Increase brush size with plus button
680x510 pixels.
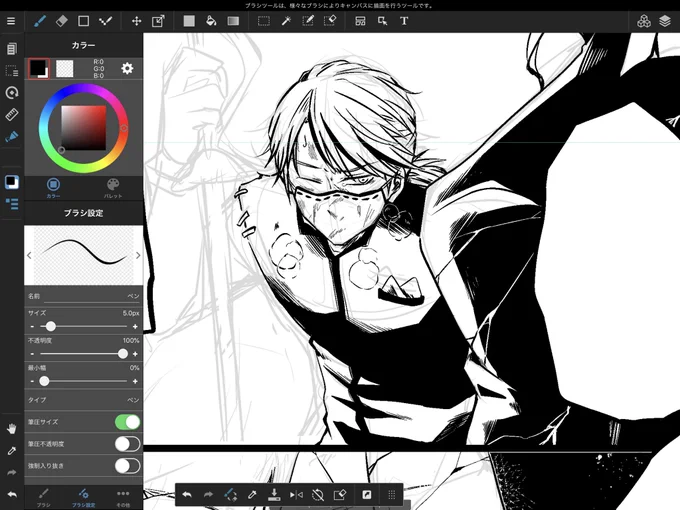pos(135,326)
